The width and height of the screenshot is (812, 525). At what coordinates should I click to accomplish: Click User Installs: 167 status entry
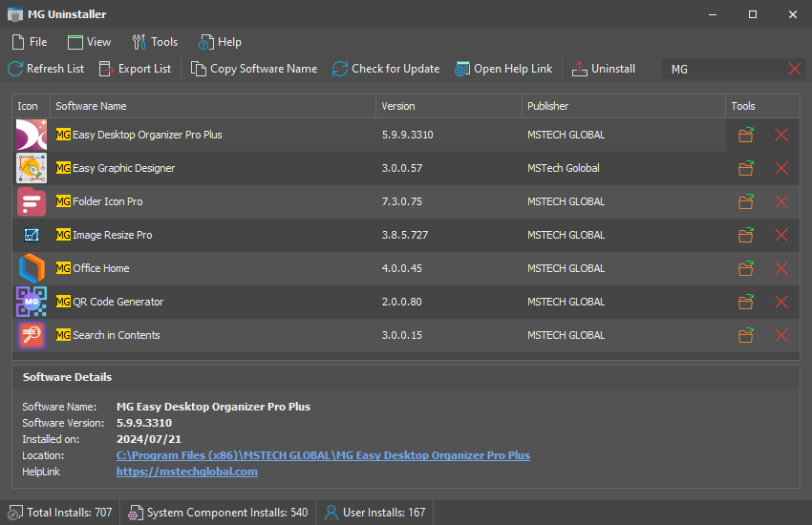click(x=374, y=513)
